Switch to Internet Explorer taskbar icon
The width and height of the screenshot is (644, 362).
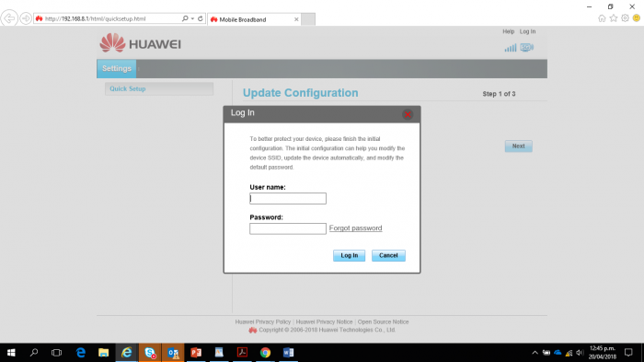pyautogui.click(x=127, y=353)
